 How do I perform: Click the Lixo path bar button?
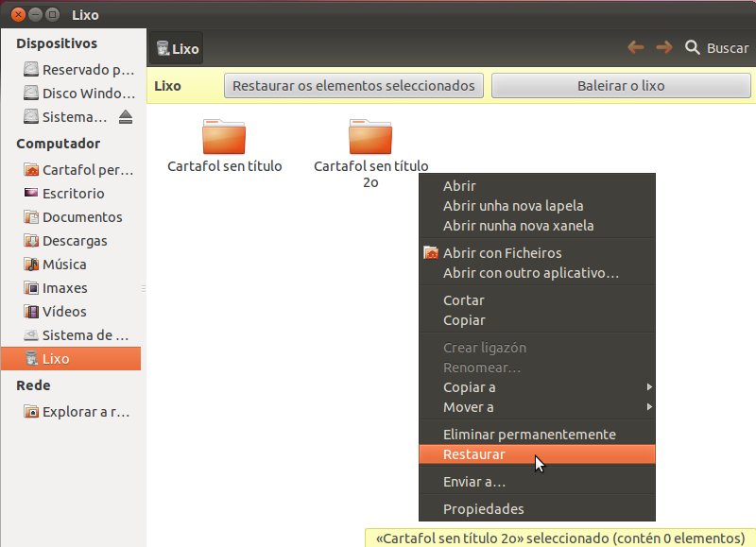[177, 48]
